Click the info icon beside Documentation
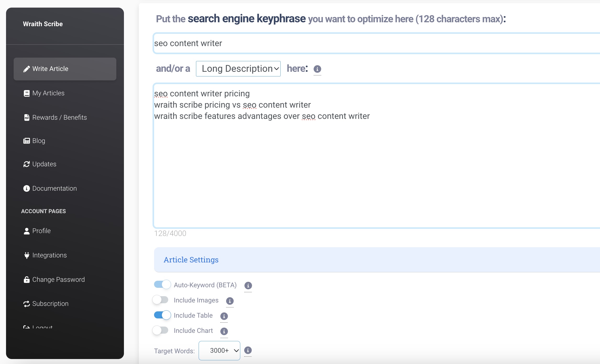The width and height of the screenshot is (600, 364). (x=26, y=189)
